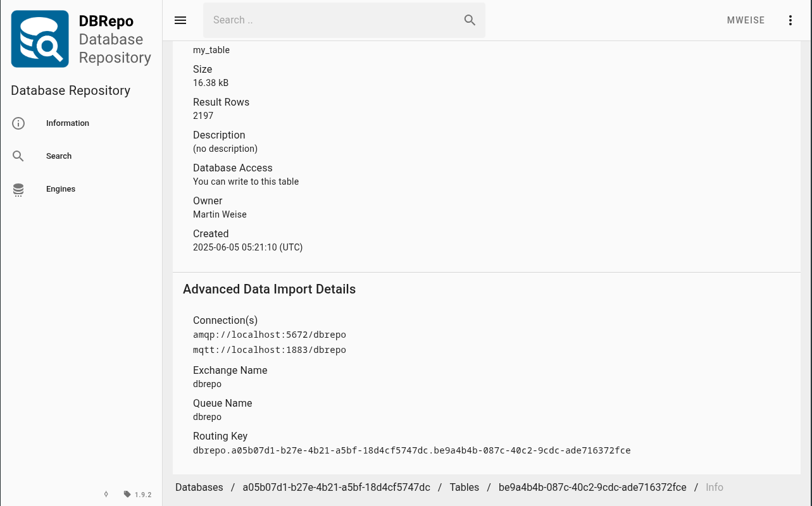The height and width of the screenshot is (506, 812).
Task: Open the MWEISE user menu
Action: [x=746, y=20]
